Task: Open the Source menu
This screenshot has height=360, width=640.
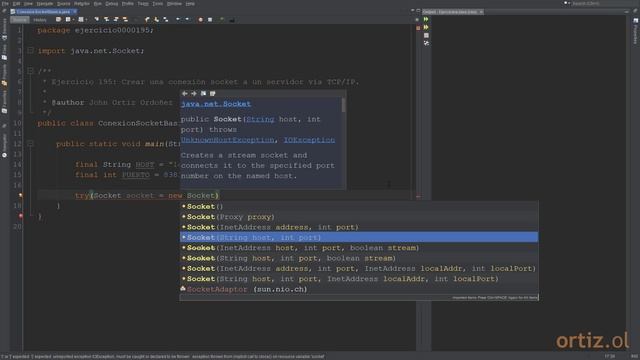Action: click(x=64, y=4)
